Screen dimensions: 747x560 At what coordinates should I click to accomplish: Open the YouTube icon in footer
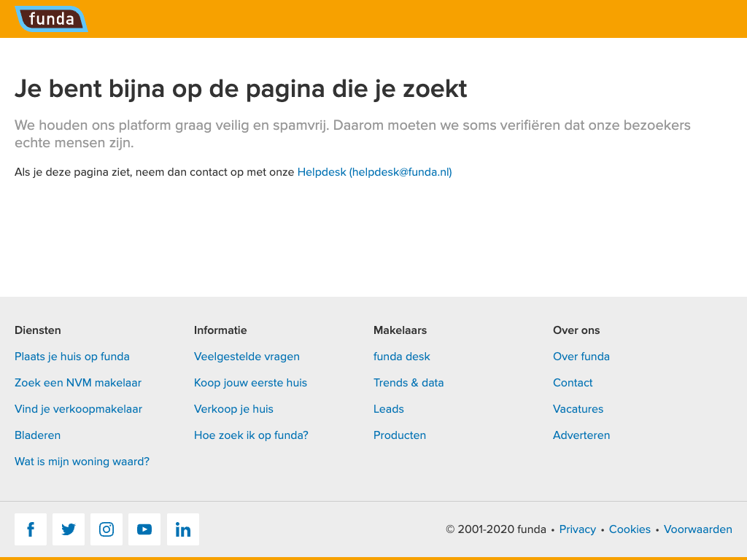point(144,529)
